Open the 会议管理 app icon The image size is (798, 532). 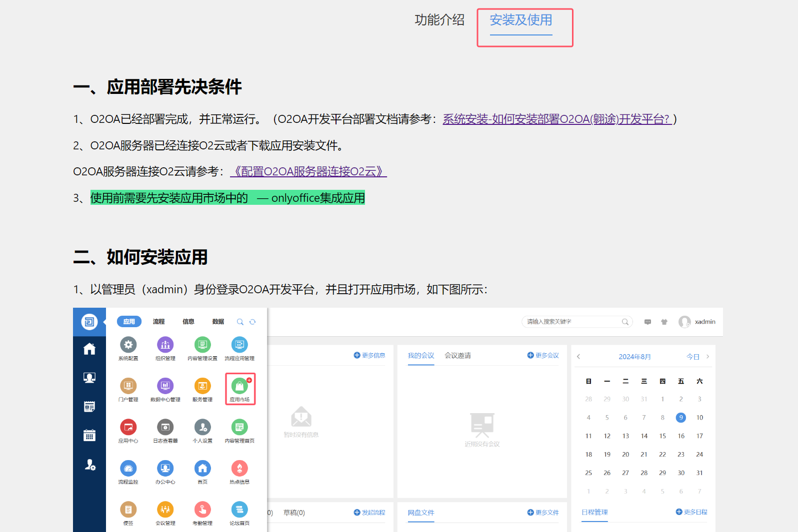pyautogui.click(x=165, y=510)
